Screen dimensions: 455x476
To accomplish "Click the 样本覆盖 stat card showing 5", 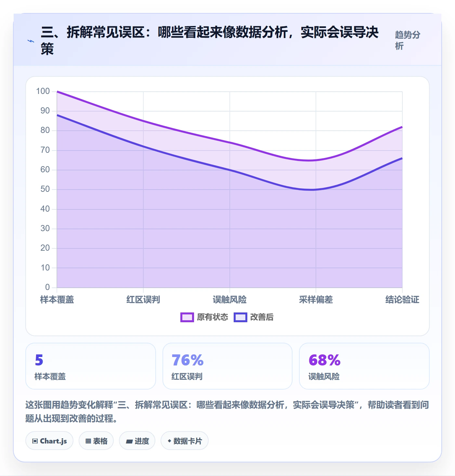I will coord(91,366).
